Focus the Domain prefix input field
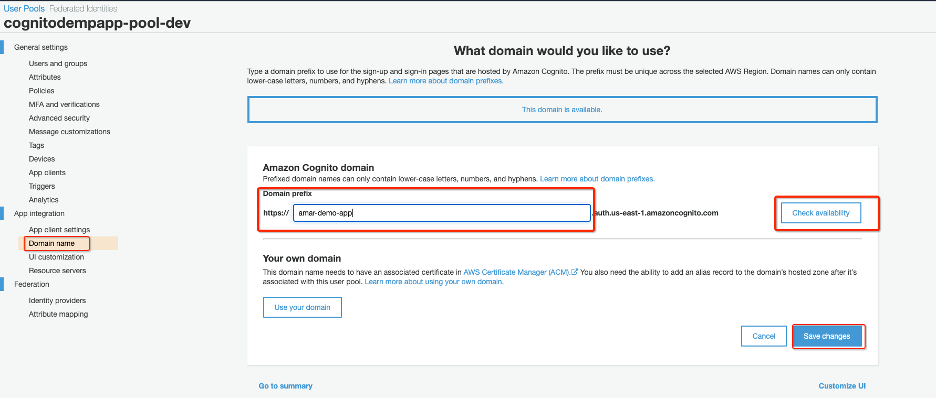Image resolution: width=936 pixels, height=398 pixels. (x=442, y=213)
